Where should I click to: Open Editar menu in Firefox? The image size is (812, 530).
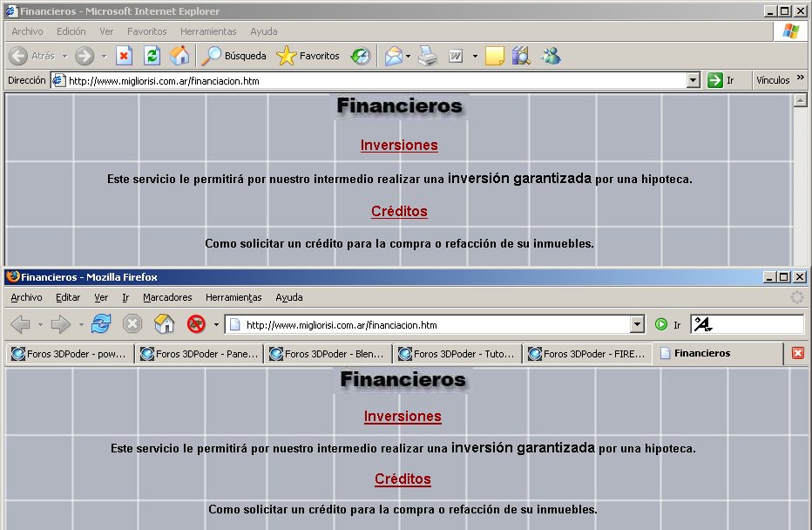tap(68, 297)
